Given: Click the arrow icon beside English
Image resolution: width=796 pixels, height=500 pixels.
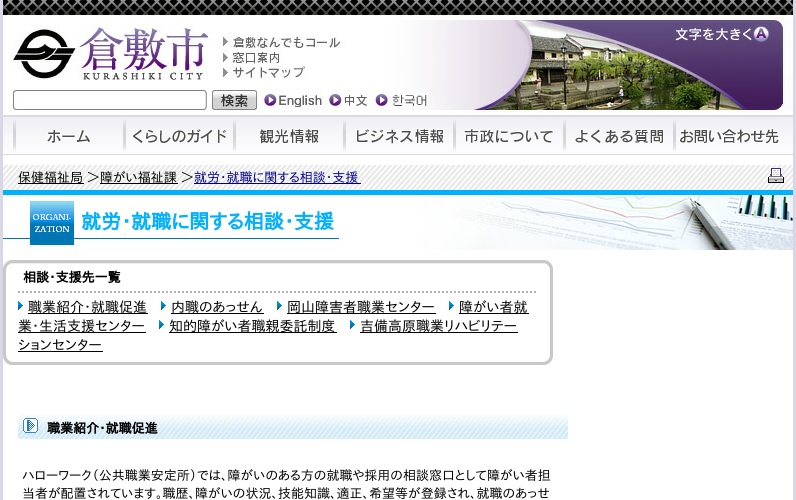Looking at the screenshot, I should click(270, 100).
